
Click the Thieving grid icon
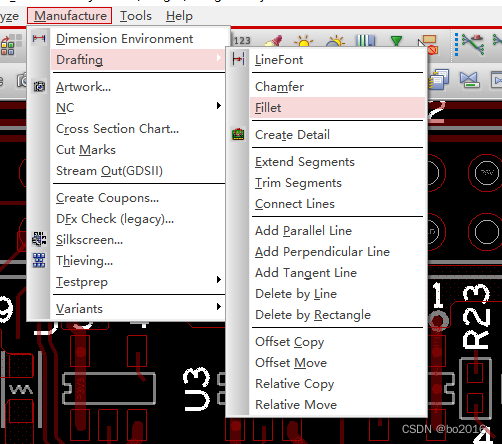point(39,260)
